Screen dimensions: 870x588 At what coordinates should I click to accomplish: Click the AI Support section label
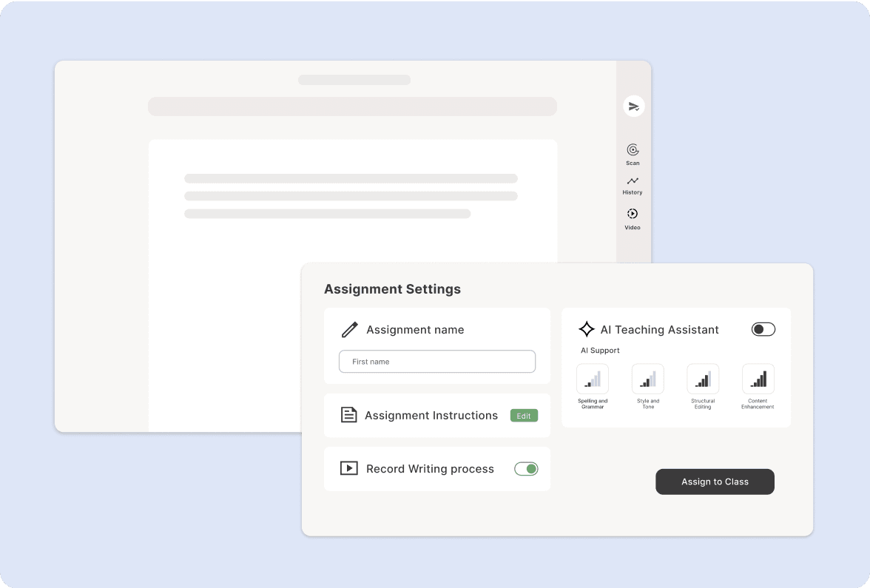coord(600,350)
